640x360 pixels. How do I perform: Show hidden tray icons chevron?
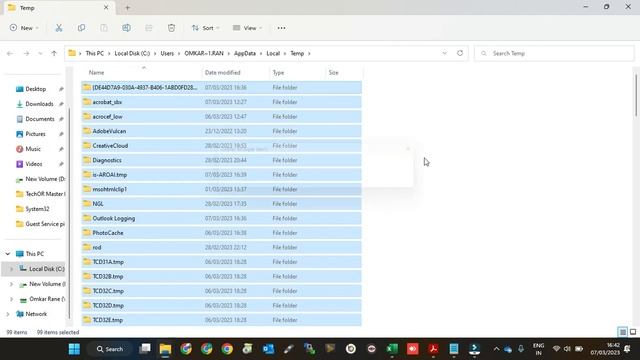[496, 349]
